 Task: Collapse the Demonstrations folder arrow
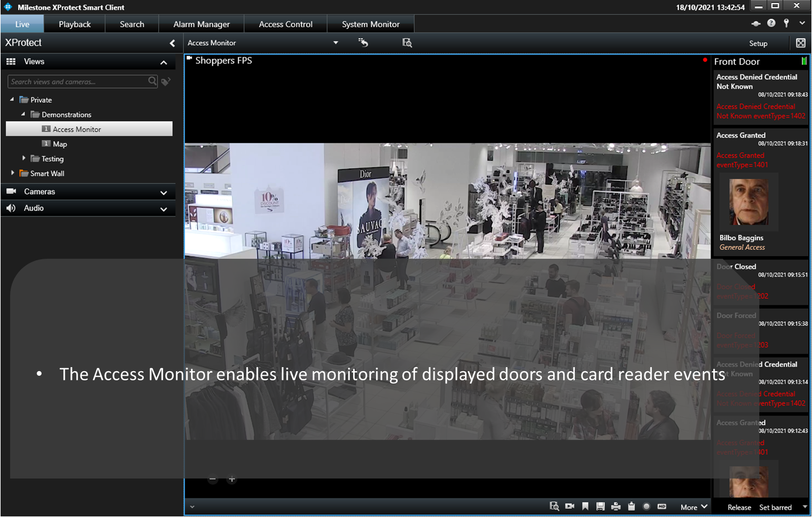coord(23,114)
